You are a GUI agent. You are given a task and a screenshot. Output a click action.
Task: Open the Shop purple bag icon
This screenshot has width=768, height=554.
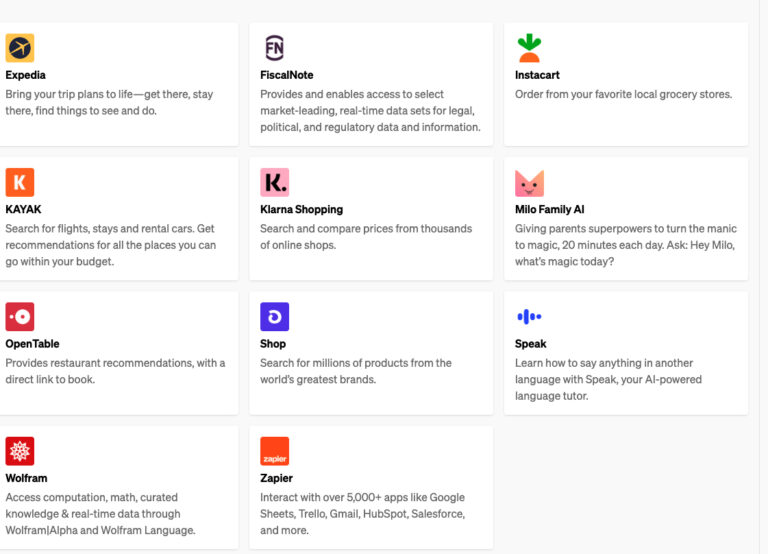275,317
